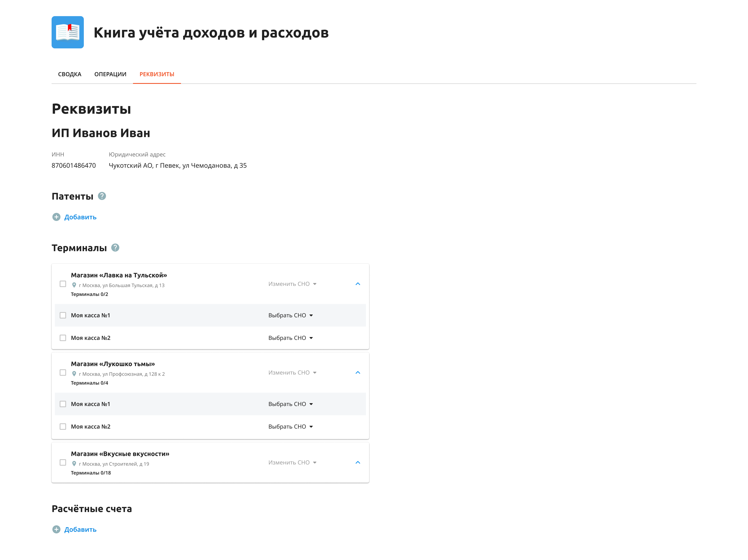Click the Терминалы 0/18 counter

[x=91, y=473]
